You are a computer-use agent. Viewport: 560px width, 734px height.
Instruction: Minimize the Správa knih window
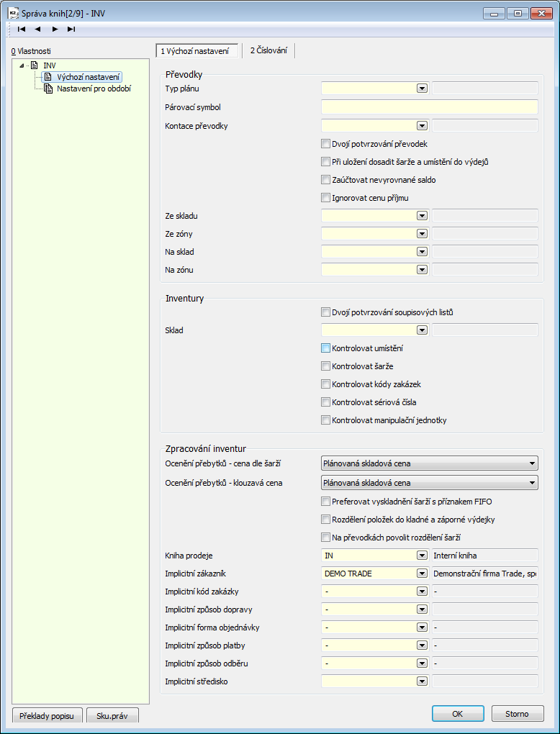pyautogui.click(x=494, y=13)
